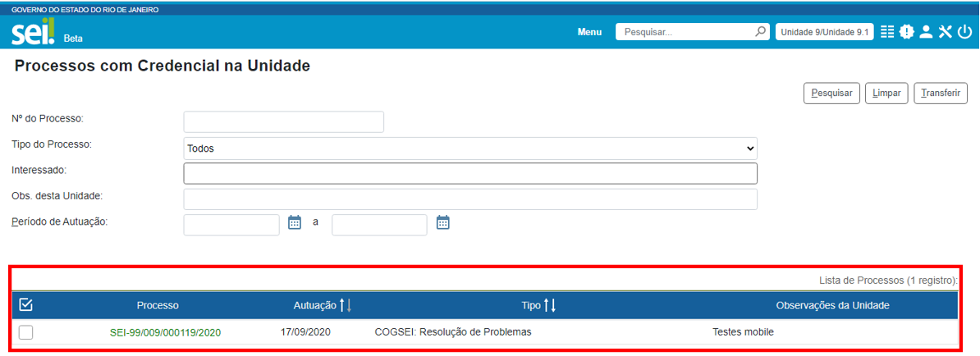Screen dimensions: 980x356
Task: Open the user profile icon
Action: click(x=926, y=32)
